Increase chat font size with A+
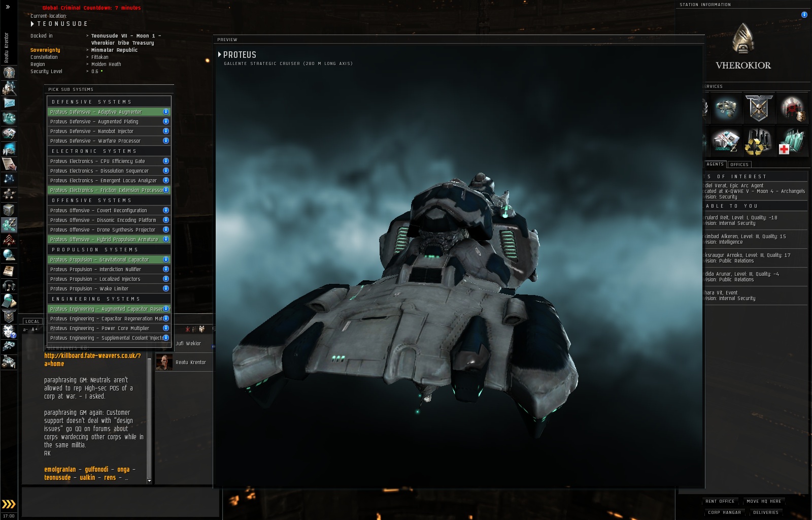Screen dimensions: 812x520 point(35,330)
